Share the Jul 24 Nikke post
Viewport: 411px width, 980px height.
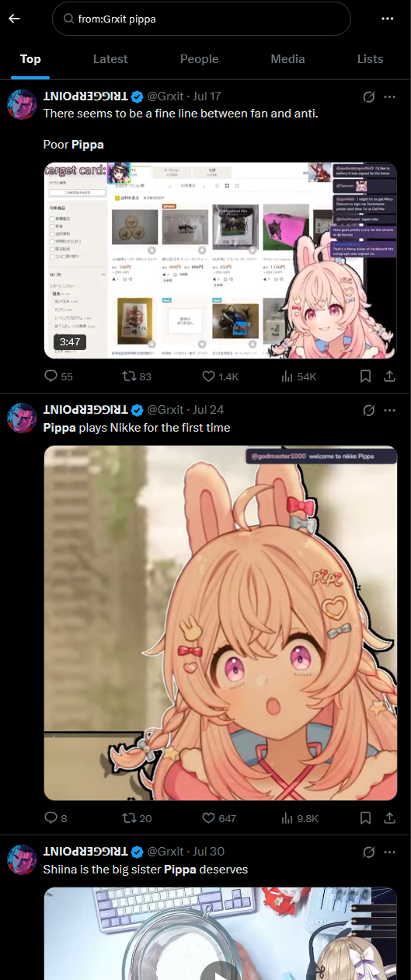pyautogui.click(x=389, y=818)
